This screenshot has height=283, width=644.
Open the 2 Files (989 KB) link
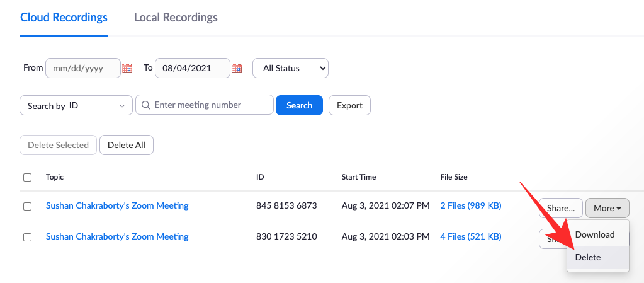click(x=470, y=205)
